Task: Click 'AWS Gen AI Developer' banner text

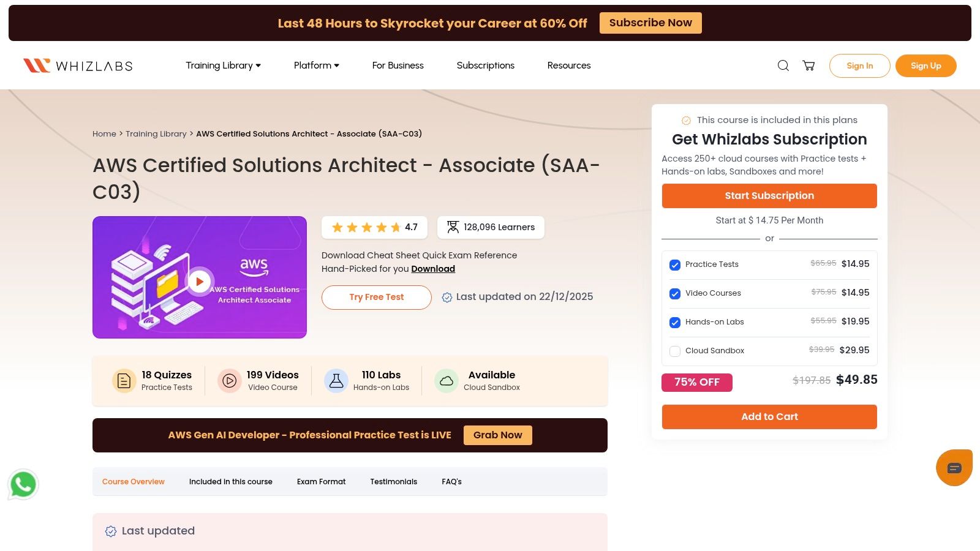Action: tap(310, 435)
